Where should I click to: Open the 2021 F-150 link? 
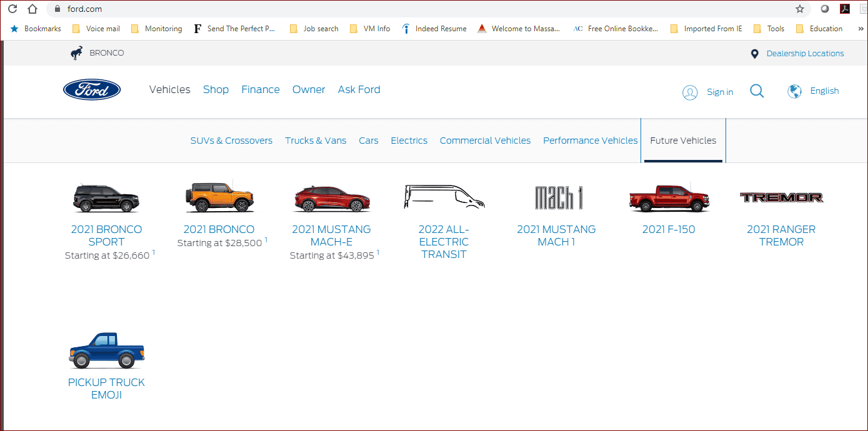(669, 229)
